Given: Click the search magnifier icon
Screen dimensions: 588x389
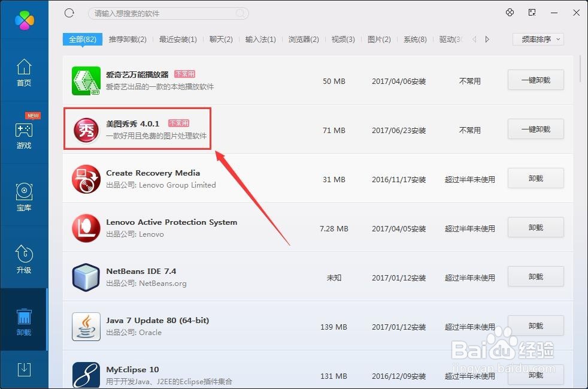Looking at the screenshot, I should tap(240, 14).
